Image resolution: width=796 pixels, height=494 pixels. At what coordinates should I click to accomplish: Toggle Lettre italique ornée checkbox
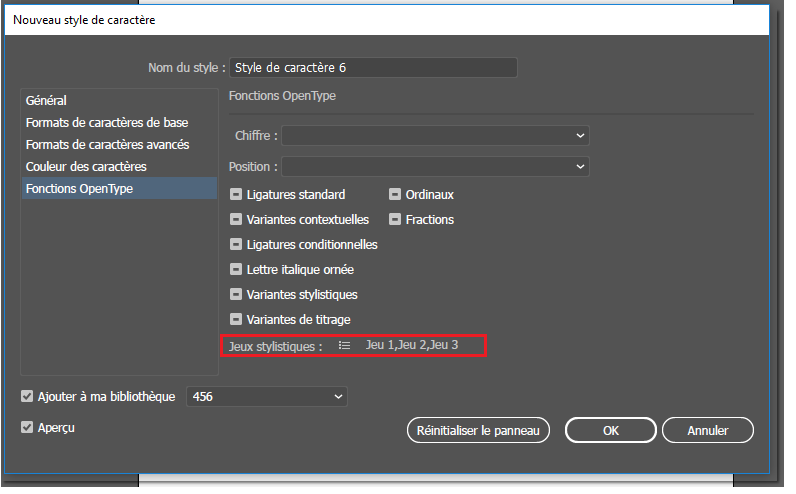click(x=237, y=270)
